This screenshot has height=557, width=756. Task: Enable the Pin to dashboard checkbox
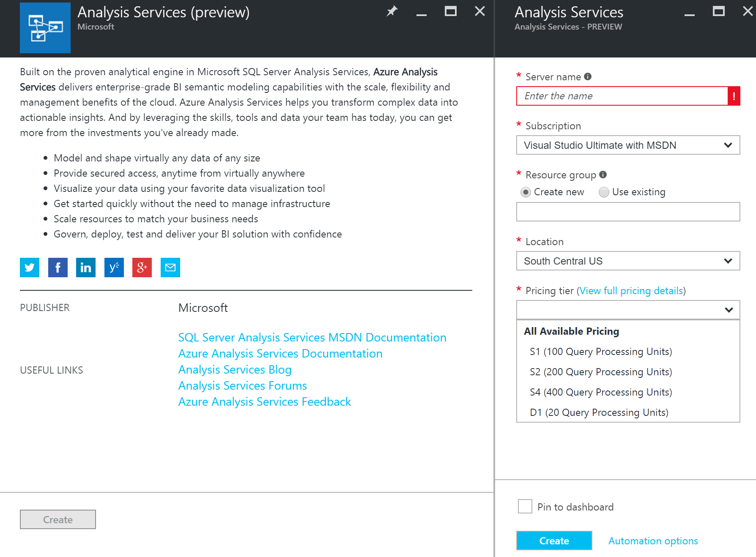[525, 506]
